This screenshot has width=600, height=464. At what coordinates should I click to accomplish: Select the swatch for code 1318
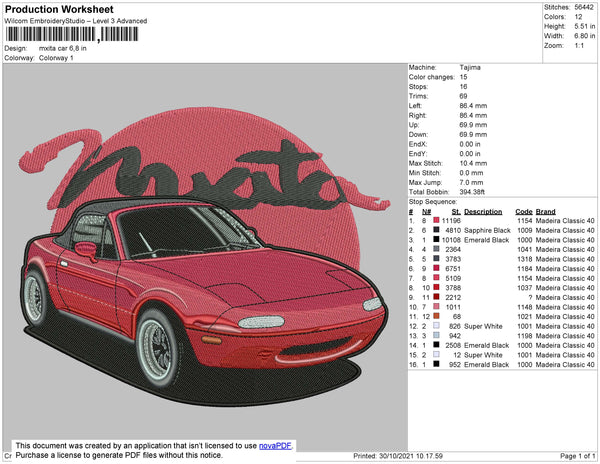(436, 259)
